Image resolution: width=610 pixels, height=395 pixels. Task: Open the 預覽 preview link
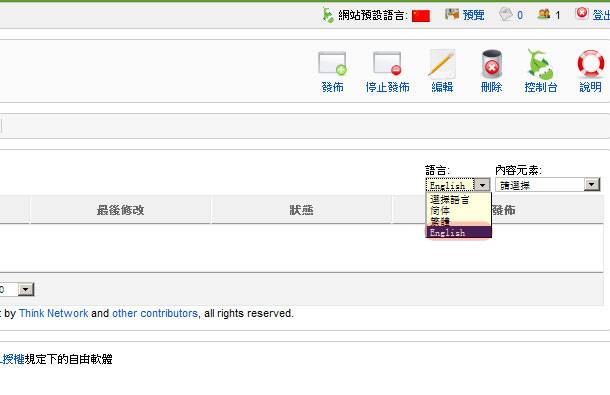click(x=473, y=15)
